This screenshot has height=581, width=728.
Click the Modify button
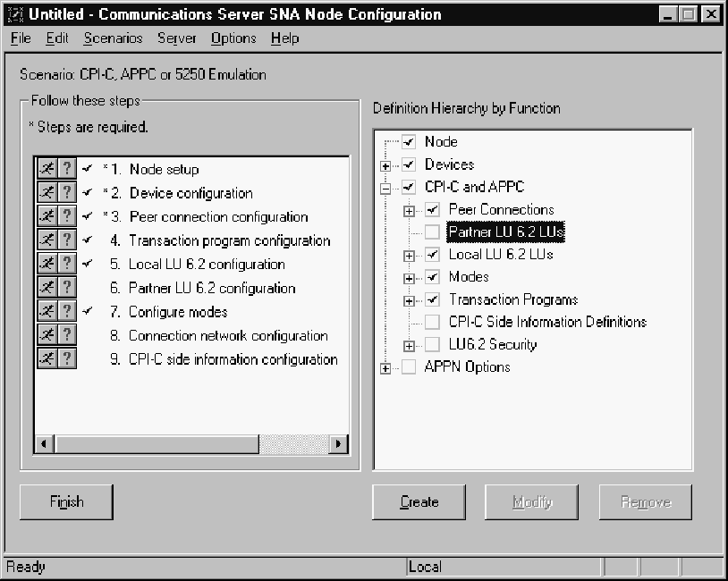tap(532, 502)
